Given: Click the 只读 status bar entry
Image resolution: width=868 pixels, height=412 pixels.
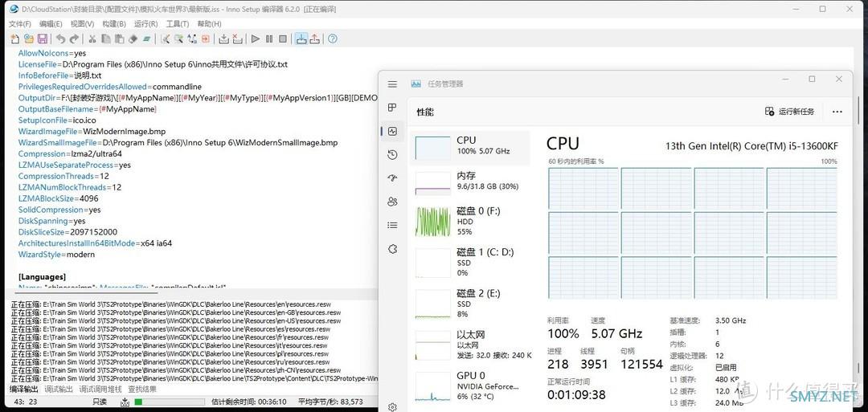Looking at the screenshot, I should pyautogui.click(x=100, y=402).
